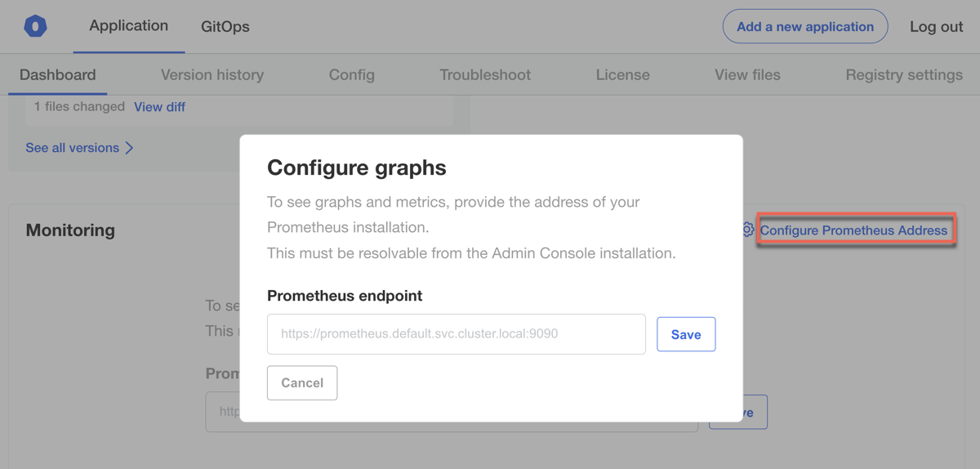
Task: Click the gear icon beside Configure Prometheus Address
Action: (747, 230)
